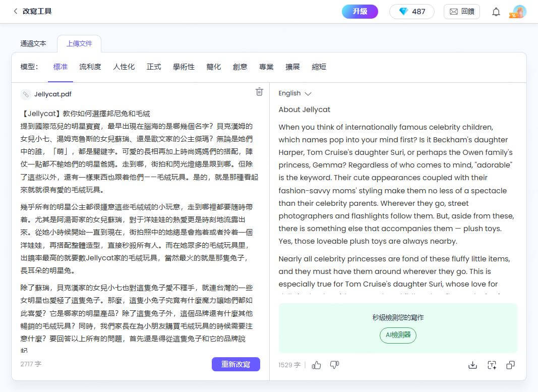The image size is (538, 392).
Task: Click the 升級 upgrade button
Action: 360,11
